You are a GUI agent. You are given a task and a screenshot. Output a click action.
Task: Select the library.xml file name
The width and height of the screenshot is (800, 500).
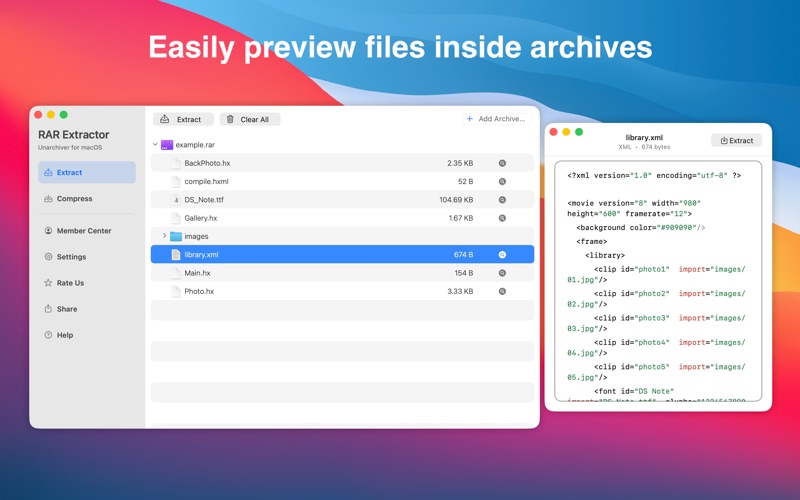point(201,255)
